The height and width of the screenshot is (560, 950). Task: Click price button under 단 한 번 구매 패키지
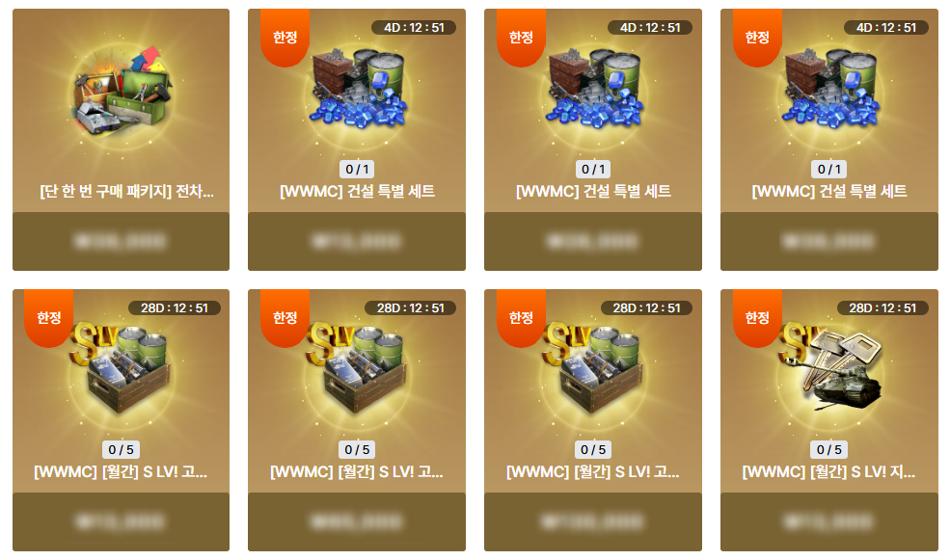coord(122,241)
